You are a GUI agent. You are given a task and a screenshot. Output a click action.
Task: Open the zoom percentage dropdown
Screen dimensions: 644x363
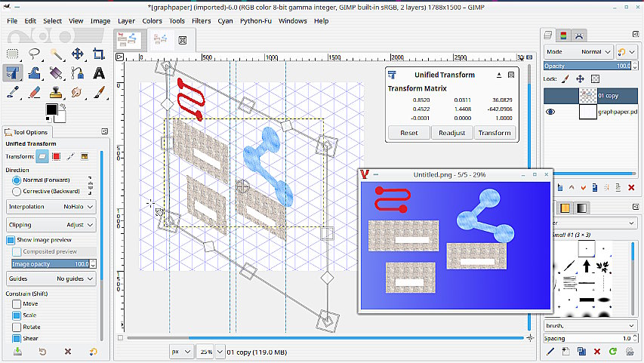(x=220, y=352)
